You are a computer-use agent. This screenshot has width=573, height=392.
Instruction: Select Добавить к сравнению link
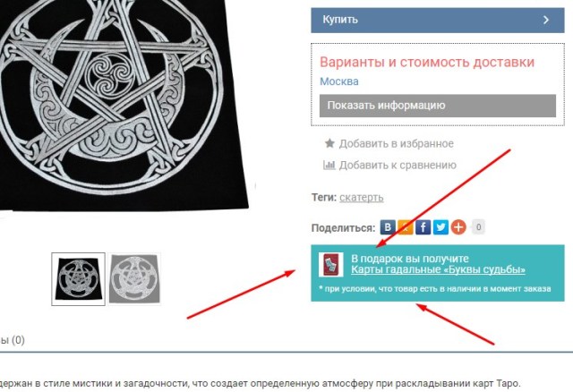tap(398, 166)
